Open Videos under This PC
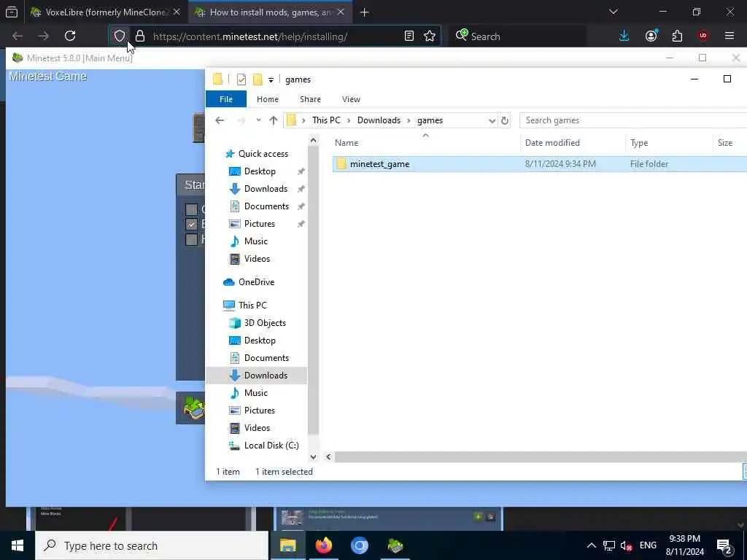This screenshot has height=560, width=747. click(x=257, y=427)
